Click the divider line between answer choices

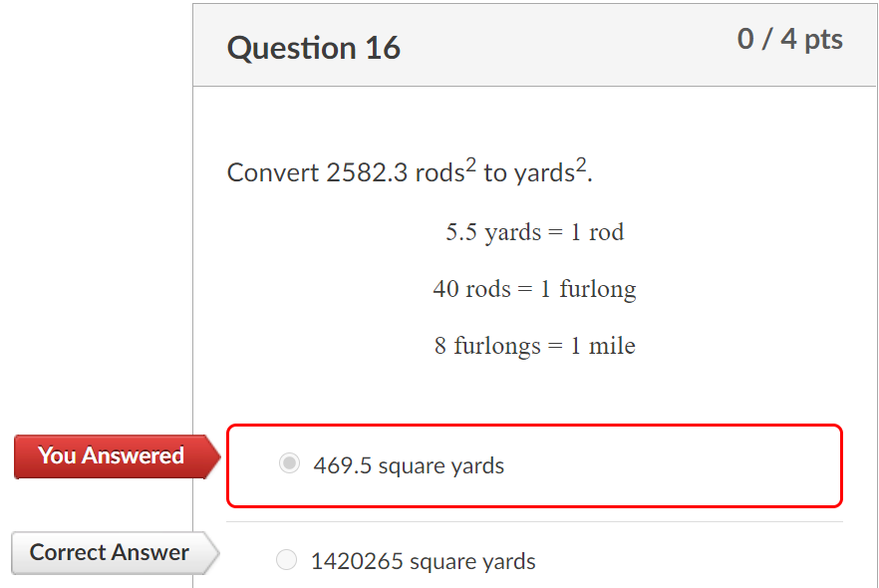[534, 521]
